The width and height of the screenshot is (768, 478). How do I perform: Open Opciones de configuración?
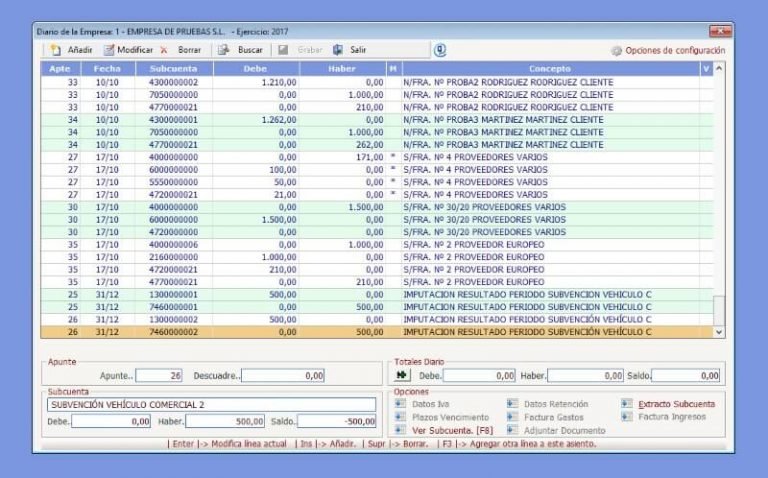click(667, 50)
